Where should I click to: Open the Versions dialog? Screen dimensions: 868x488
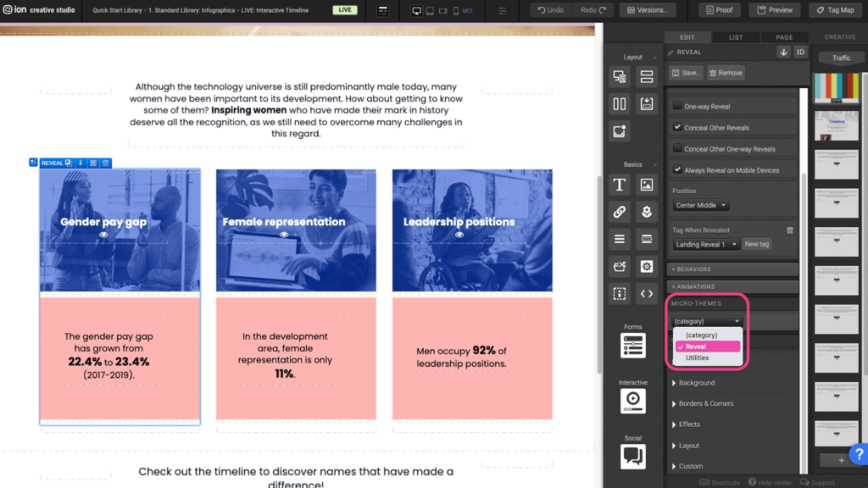click(x=648, y=10)
